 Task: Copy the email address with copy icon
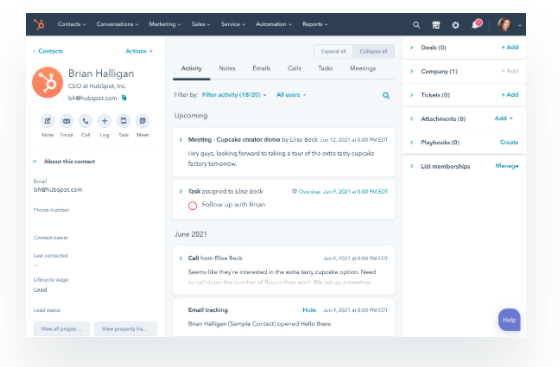coord(124,98)
